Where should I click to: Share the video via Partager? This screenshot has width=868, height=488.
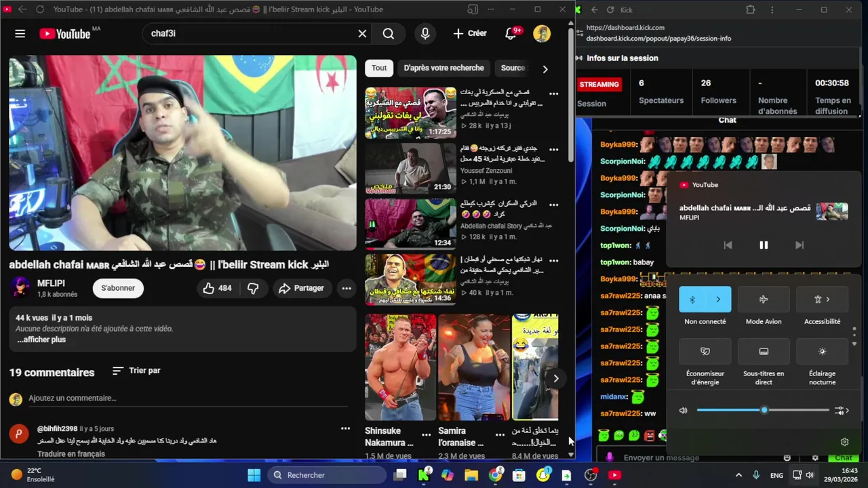pyautogui.click(x=302, y=288)
